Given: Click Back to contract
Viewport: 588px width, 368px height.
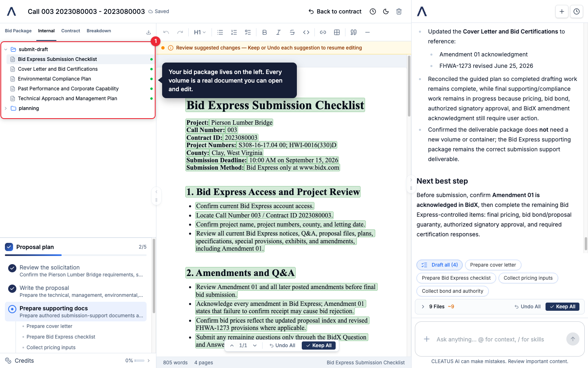Looking at the screenshot, I should coord(335,11).
